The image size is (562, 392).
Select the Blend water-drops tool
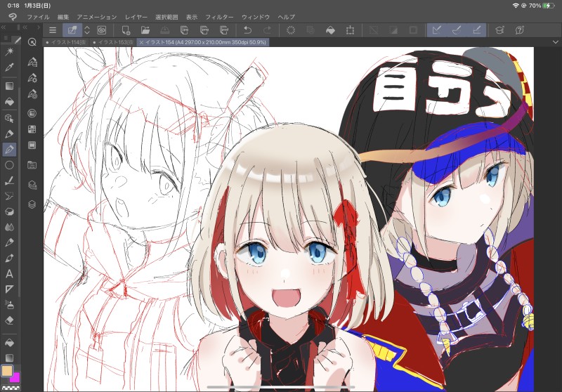pyautogui.click(x=9, y=227)
